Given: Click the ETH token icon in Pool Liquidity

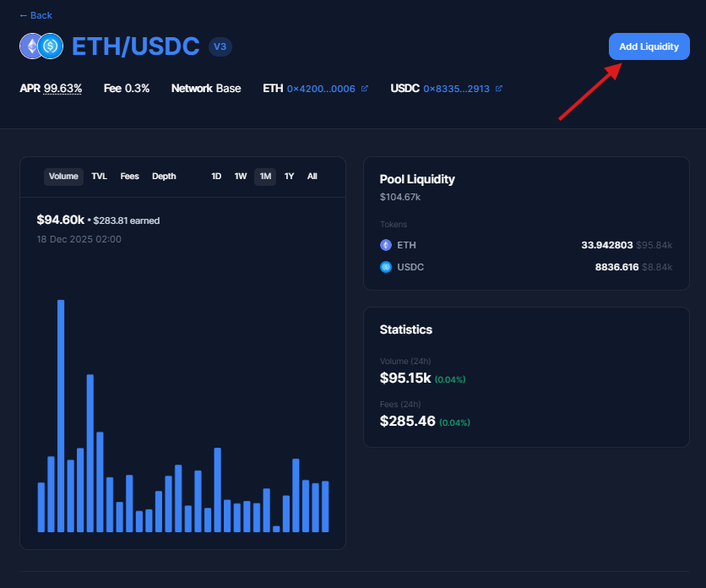Looking at the screenshot, I should (x=386, y=245).
